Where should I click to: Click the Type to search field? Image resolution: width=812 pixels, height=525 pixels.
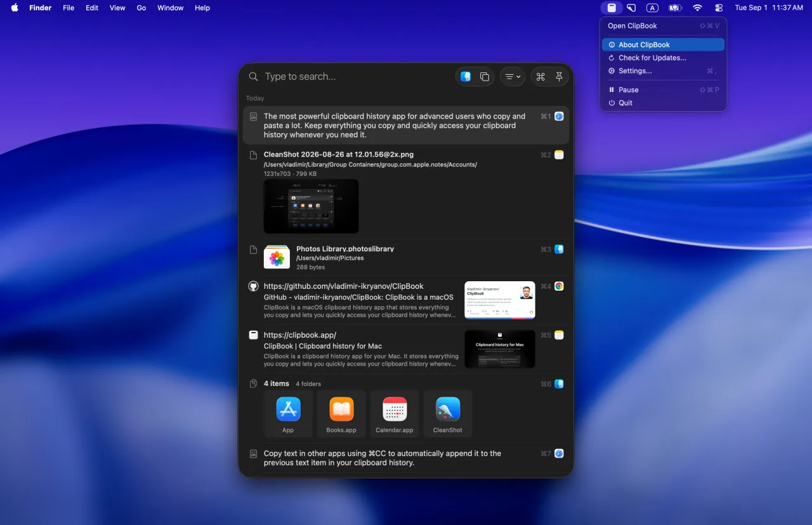click(355, 76)
